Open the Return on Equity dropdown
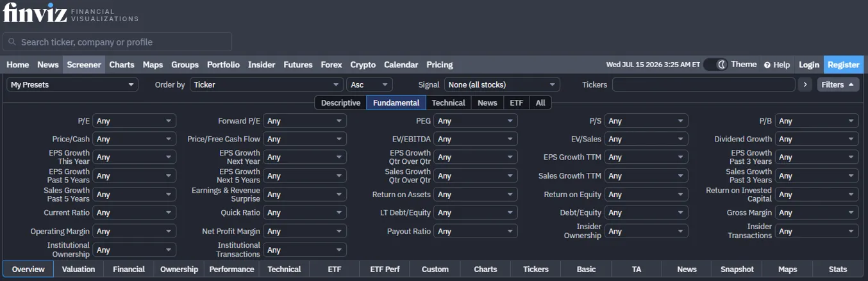 (646, 195)
